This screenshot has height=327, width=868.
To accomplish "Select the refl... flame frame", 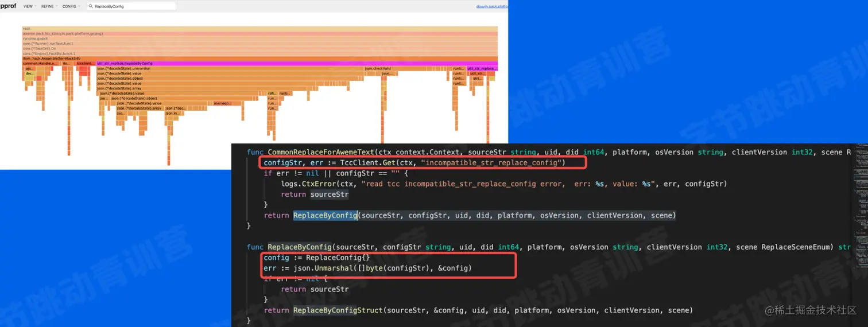I will coord(273,94).
